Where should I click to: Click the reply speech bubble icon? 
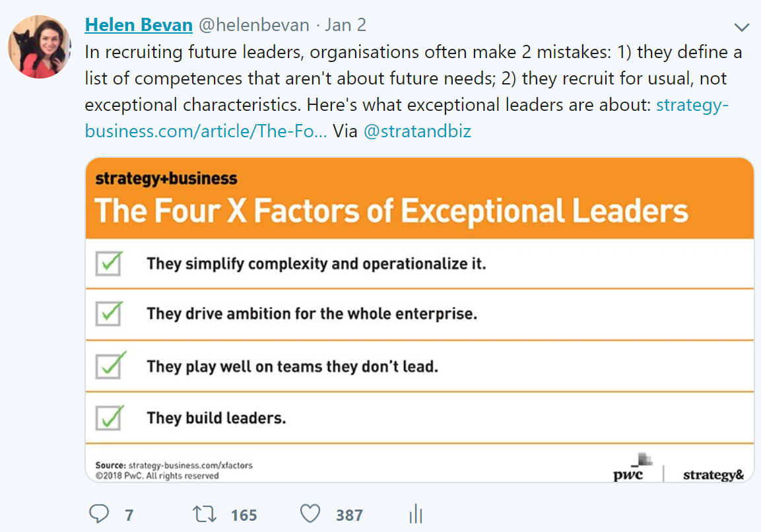coord(98,514)
